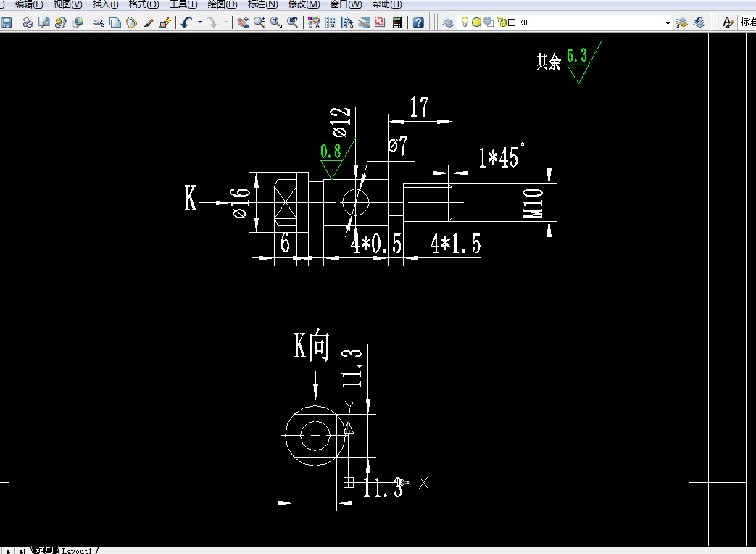Image resolution: width=756 pixels, height=554 pixels.
Task: Toggle viewport freeze for EBO layer
Action: [489, 22]
